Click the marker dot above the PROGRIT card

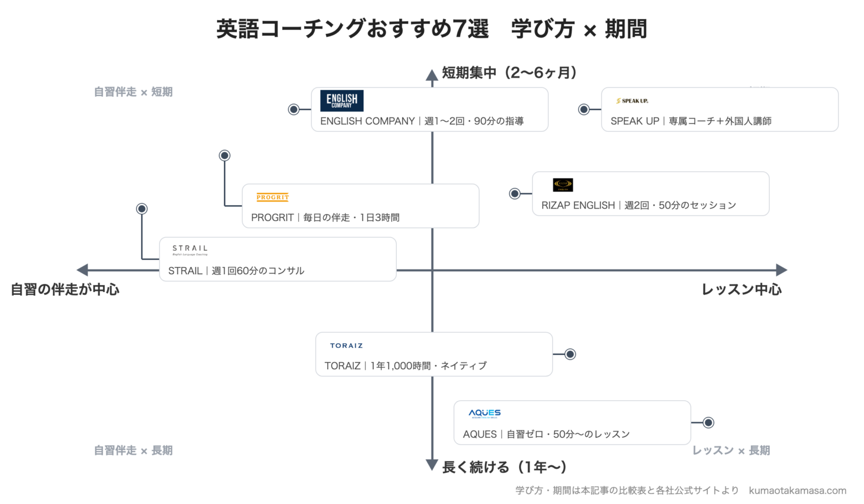coord(225,156)
